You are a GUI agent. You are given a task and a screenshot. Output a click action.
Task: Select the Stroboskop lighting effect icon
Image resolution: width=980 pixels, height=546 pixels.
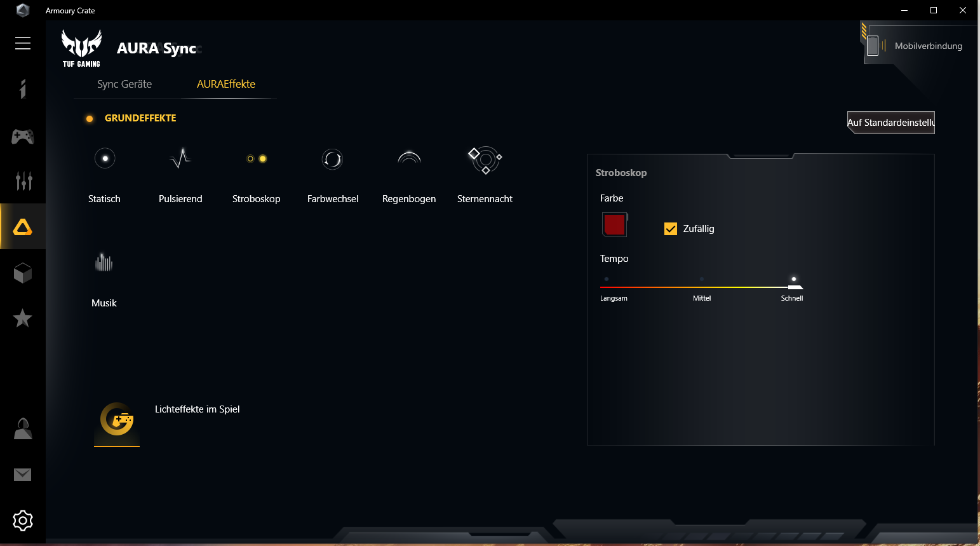click(257, 158)
